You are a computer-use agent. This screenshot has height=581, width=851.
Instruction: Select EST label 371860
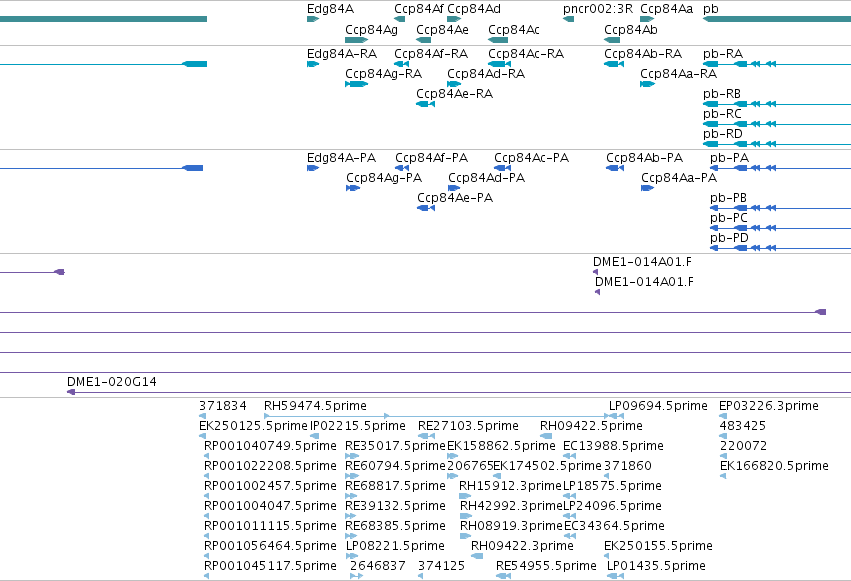pos(628,466)
